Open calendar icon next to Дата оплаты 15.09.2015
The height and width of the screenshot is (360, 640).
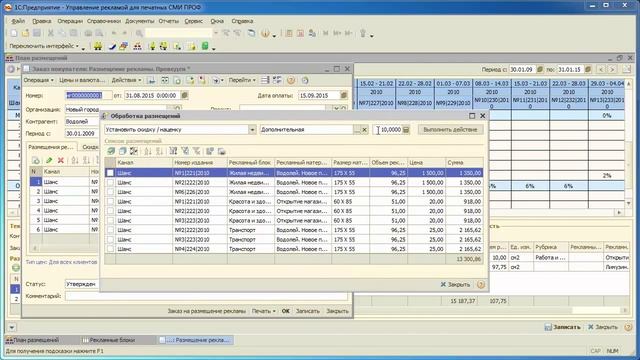pos(344,96)
